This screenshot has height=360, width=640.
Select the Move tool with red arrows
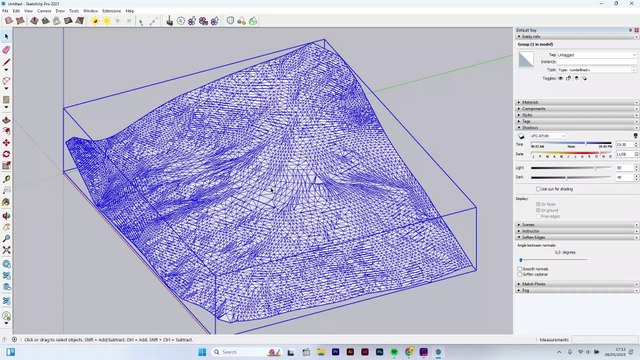pos(6,142)
